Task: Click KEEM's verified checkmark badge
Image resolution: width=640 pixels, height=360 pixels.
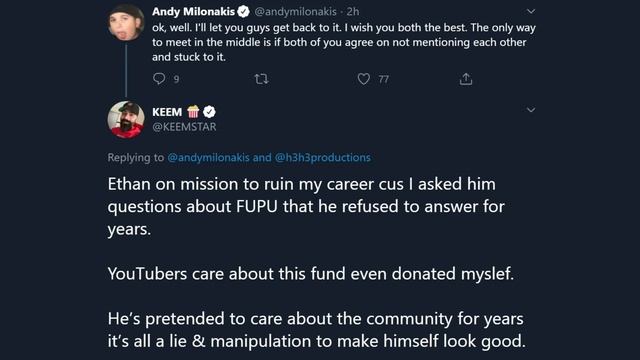Action: [209, 111]
